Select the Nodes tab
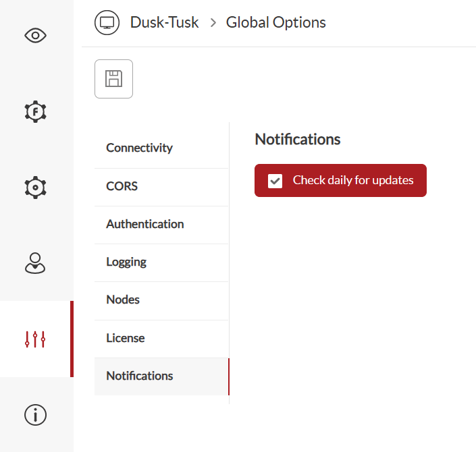 pyautogui.click(x=161, y=300)
